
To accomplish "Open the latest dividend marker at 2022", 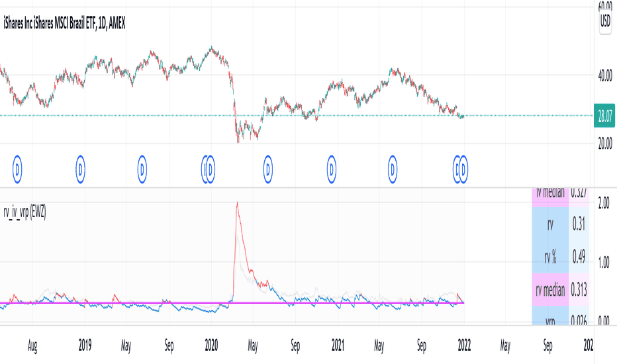I will click(x=463, y=169).
